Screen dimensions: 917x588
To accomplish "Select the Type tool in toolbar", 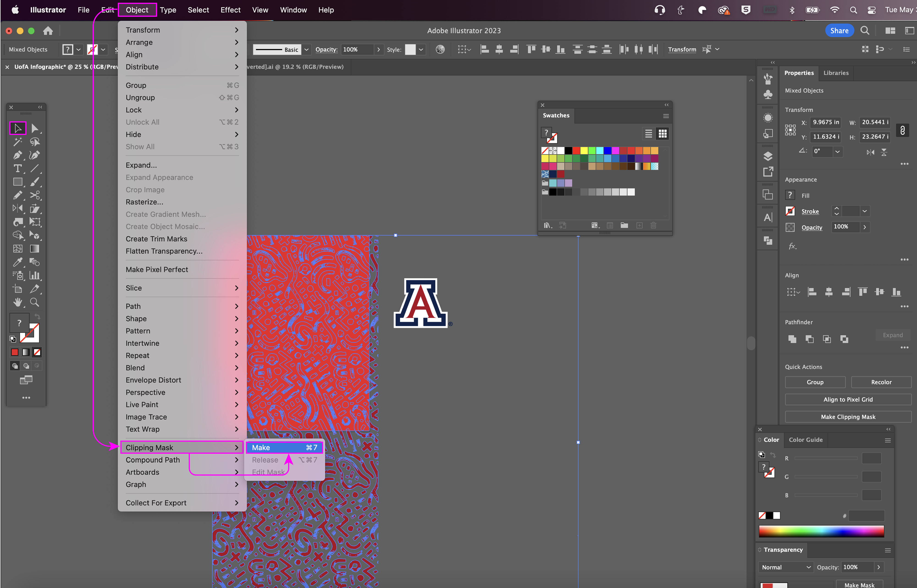I will (x=18, y=168).
